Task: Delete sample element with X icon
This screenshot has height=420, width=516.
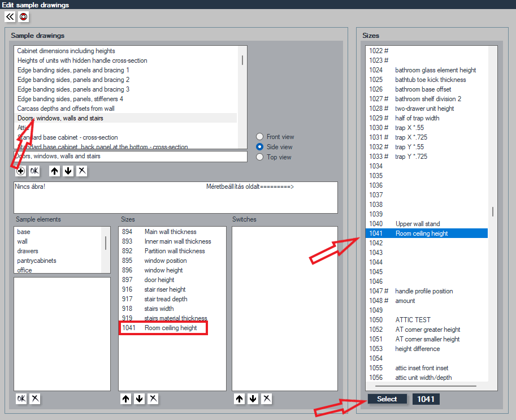Action: click(35, 399)
